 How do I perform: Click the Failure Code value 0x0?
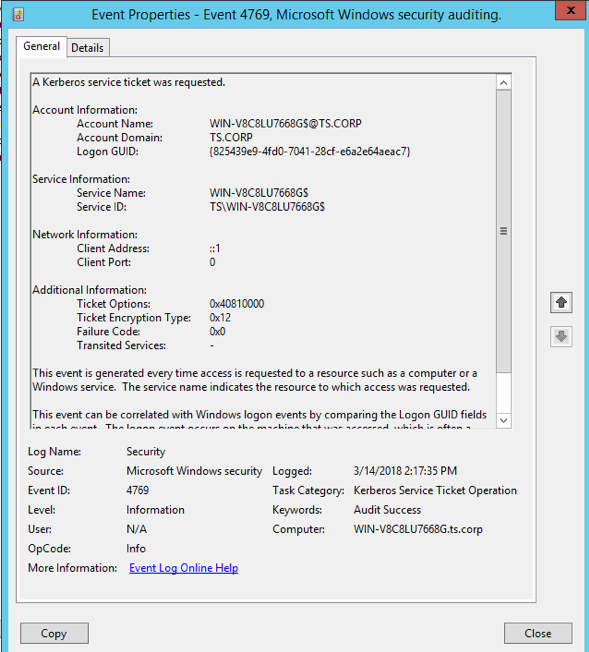click(217, 331)
